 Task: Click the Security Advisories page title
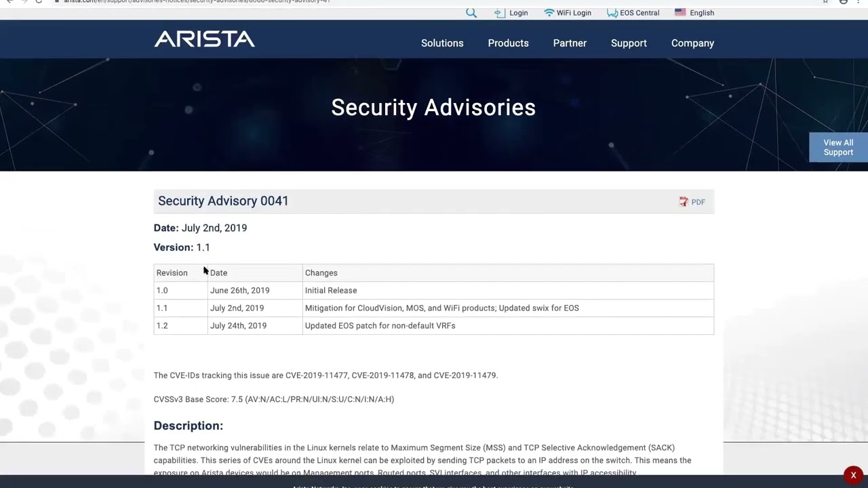[433, 107]
